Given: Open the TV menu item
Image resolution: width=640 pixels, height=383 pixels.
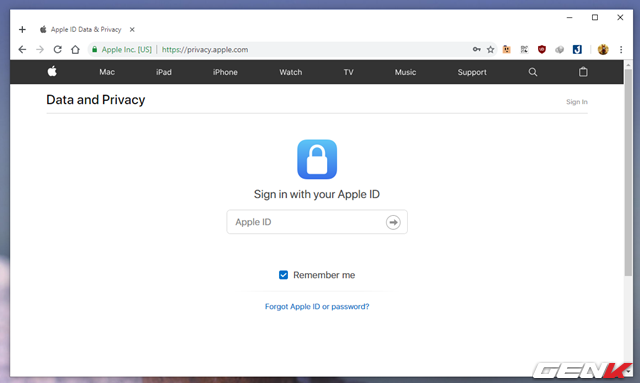Looking at the screenshot, I should tap(348, 72).
